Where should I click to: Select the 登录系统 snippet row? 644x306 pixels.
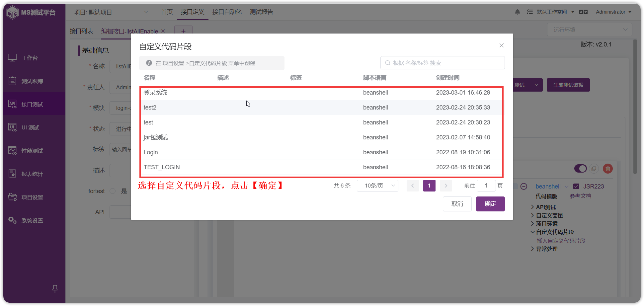[x=321, y=93]
